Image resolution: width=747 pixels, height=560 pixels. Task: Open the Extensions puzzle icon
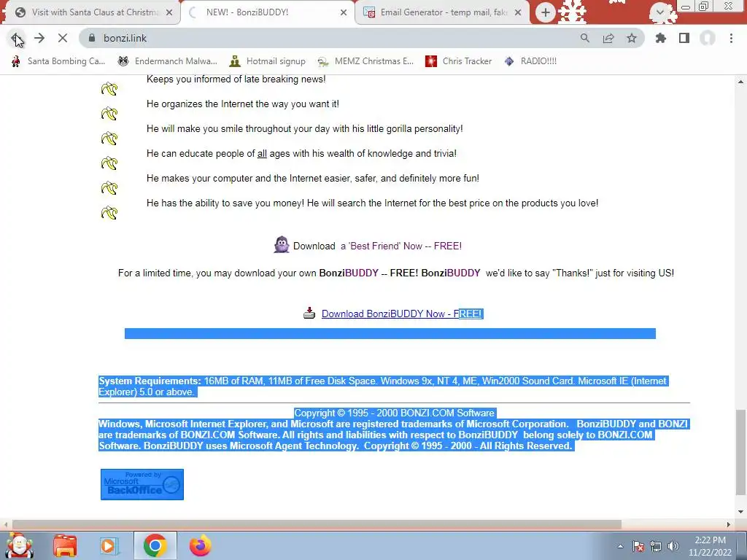(x=661, y=38)
